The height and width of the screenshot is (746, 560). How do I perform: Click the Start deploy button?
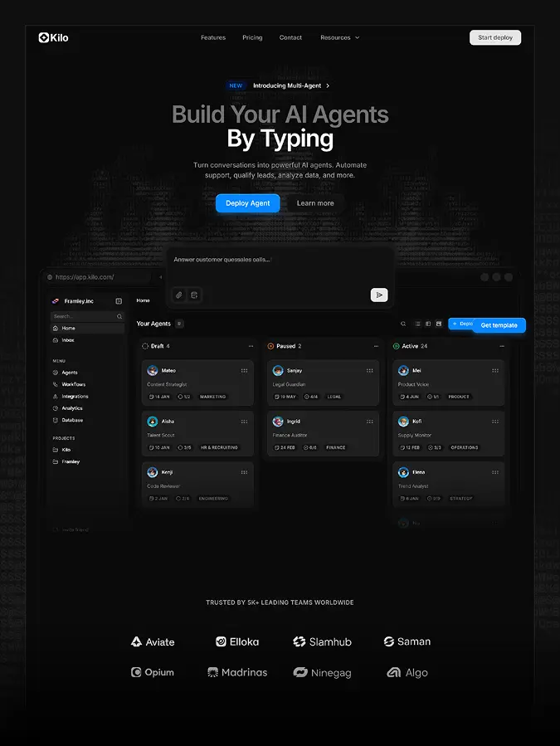(495, 37)
